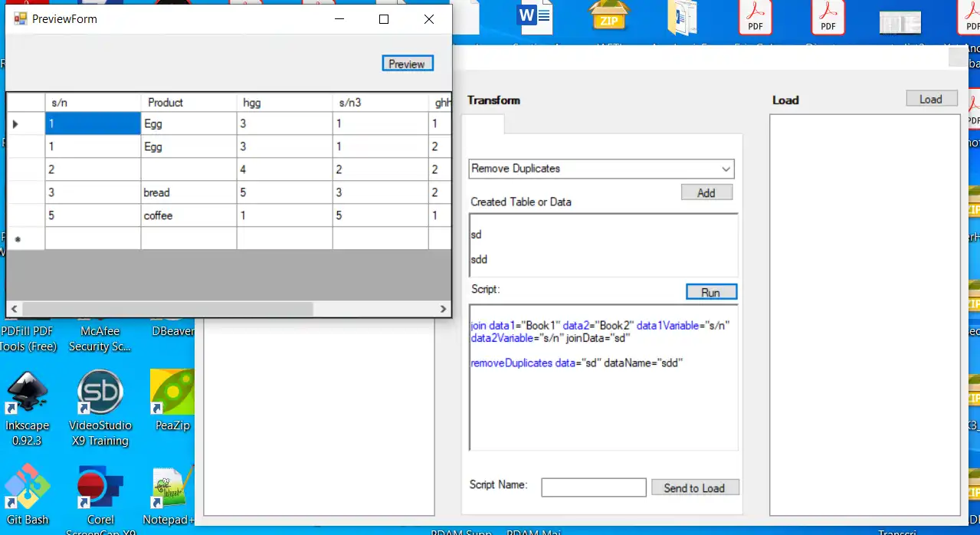The width and height of the screenshot is (980, 535).
Task: Run the transform script
Action: pos(711,292)
